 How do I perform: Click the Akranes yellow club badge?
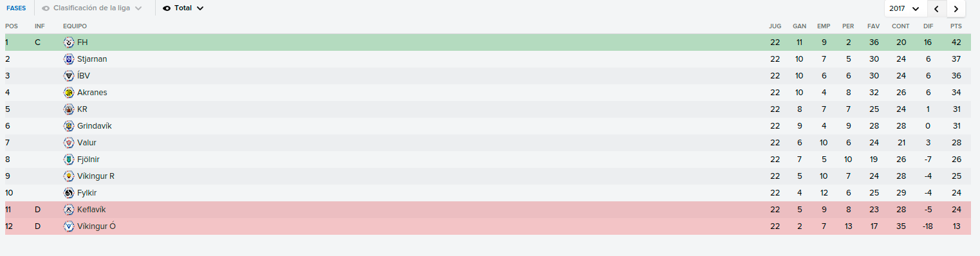click(x=69, y=93)
